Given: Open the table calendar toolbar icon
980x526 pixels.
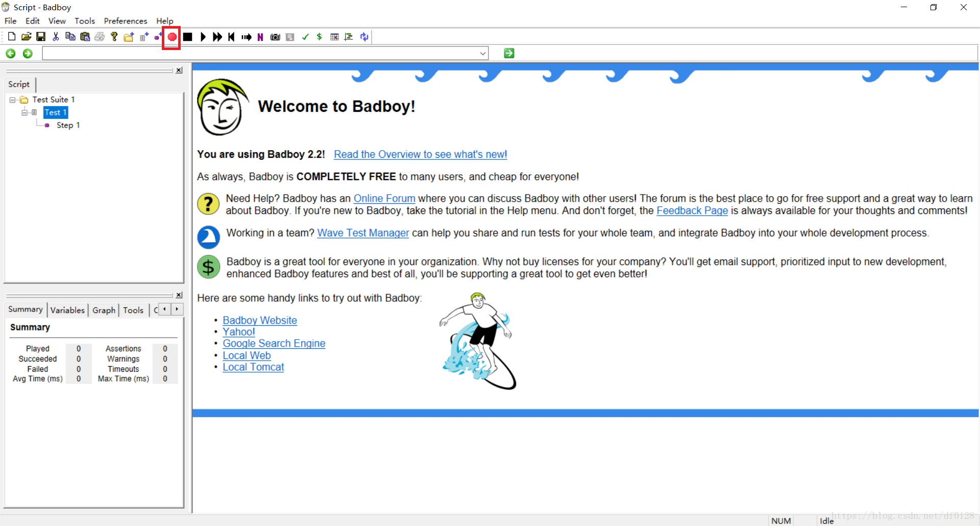Looking at the screenshot, I should pyautogui.click(x=334, y=37).
